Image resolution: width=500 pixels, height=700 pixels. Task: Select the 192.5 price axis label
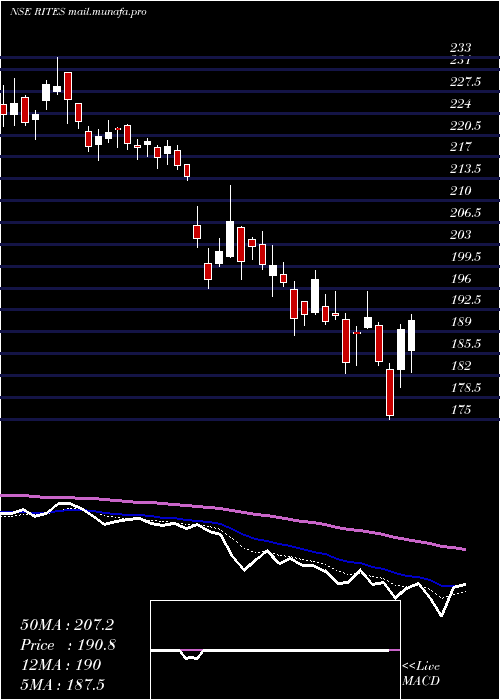[x=465, y=300]
